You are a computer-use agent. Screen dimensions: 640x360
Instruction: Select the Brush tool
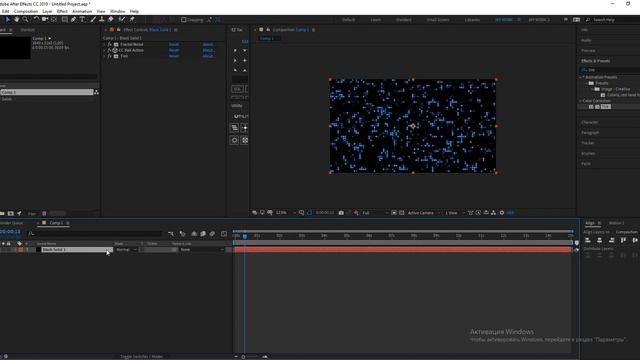coord(93,20)
